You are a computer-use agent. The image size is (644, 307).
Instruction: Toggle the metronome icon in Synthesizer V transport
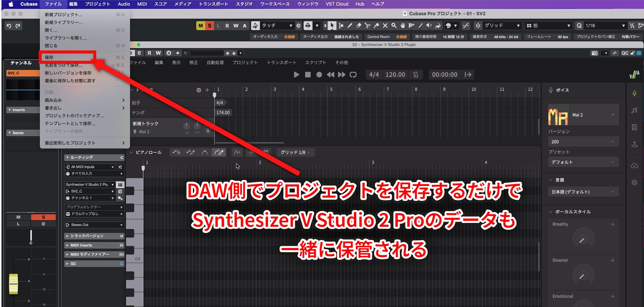coord(416,75)
